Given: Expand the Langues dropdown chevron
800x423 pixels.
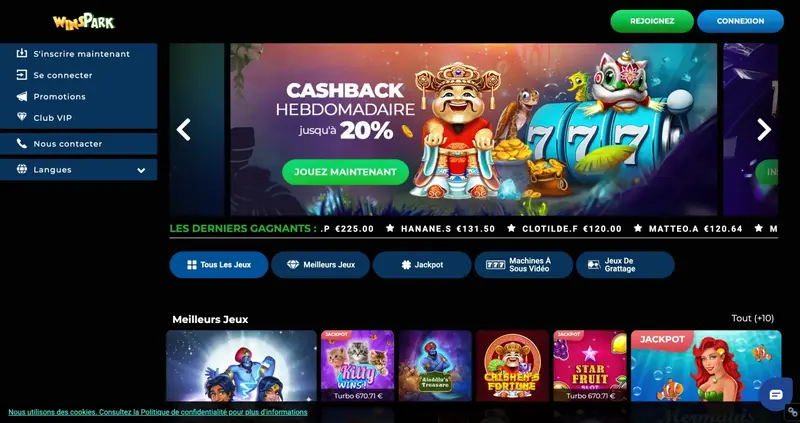Looking at the screenshot, I should click(x=141, y=170).
